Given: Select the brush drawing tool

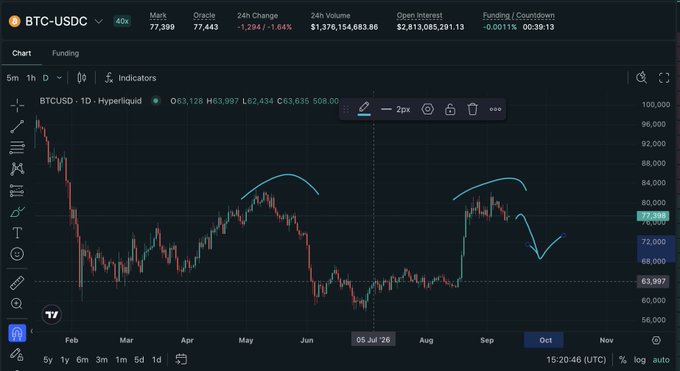Looking at the screenshot, I should coord(17,212).
